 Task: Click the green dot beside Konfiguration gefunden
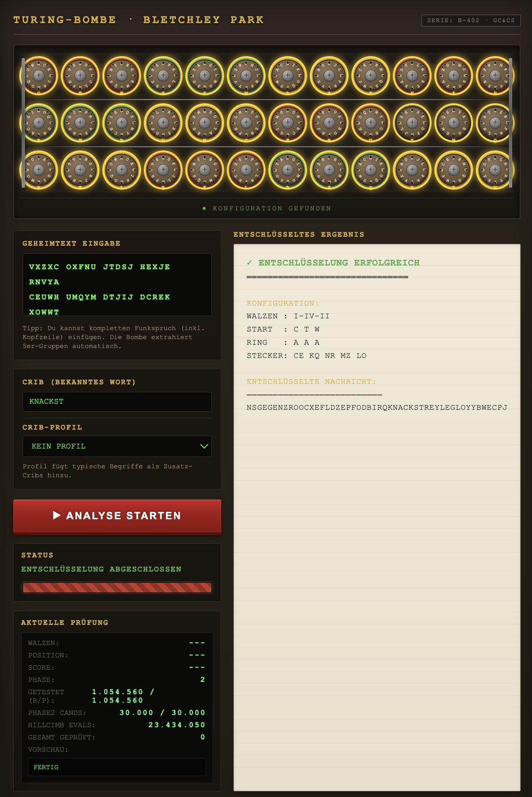(x=204, y=208)
